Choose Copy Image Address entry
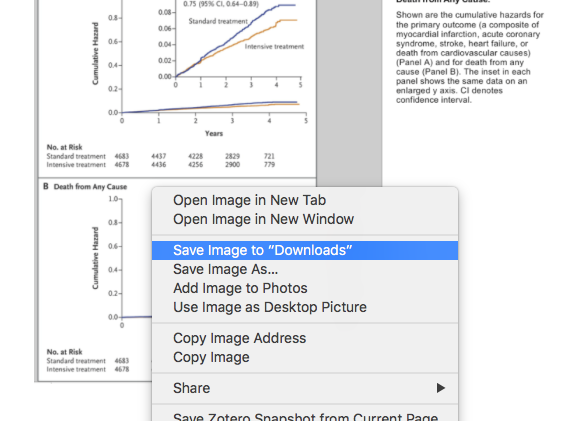This screenshot has width=565, height=421. (305, 338)
